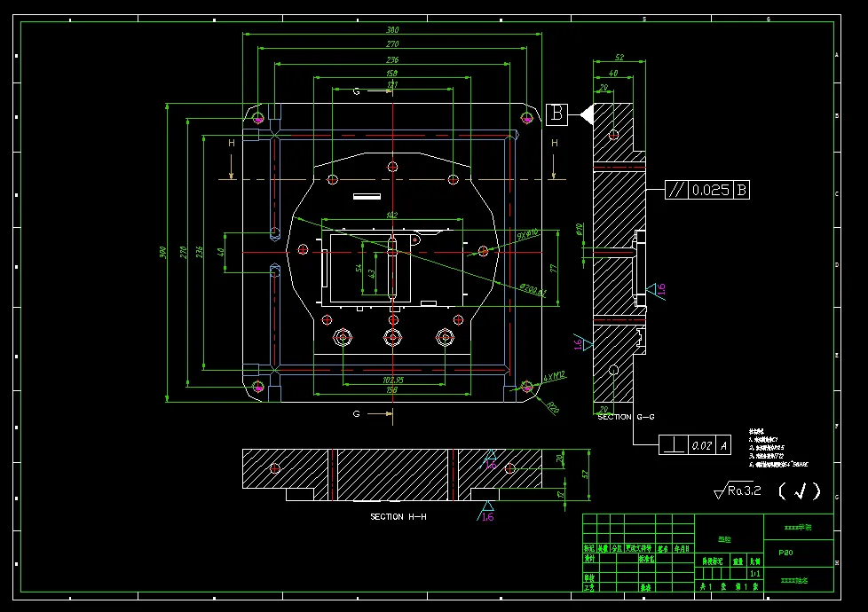Pick the vertical 236 dimension on the left
The width and height of the screenshot is (868, 612).
[200, 252]
